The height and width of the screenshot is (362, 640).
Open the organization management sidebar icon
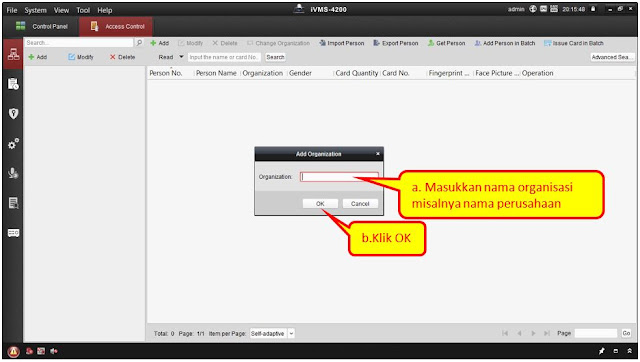tap(13, 54)
